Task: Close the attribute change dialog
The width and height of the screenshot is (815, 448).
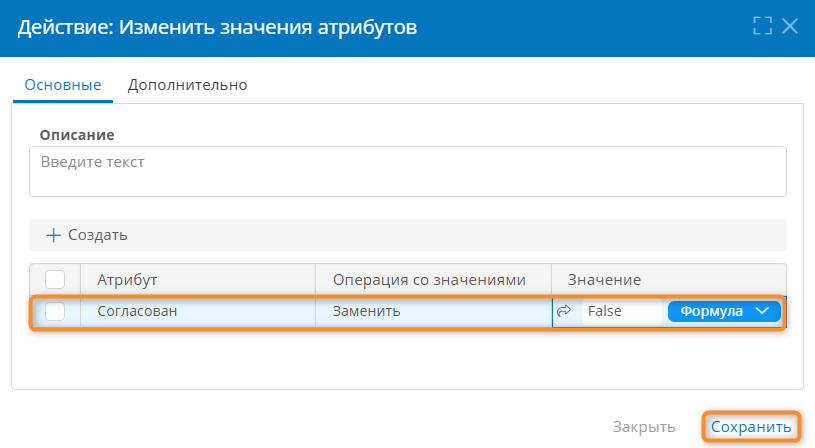Action: click(x=790, y=25)
